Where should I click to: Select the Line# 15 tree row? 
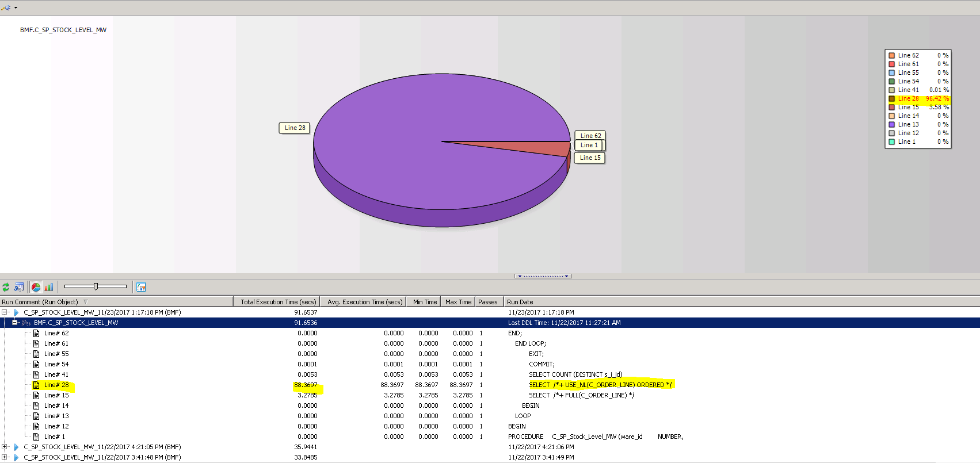56,395
